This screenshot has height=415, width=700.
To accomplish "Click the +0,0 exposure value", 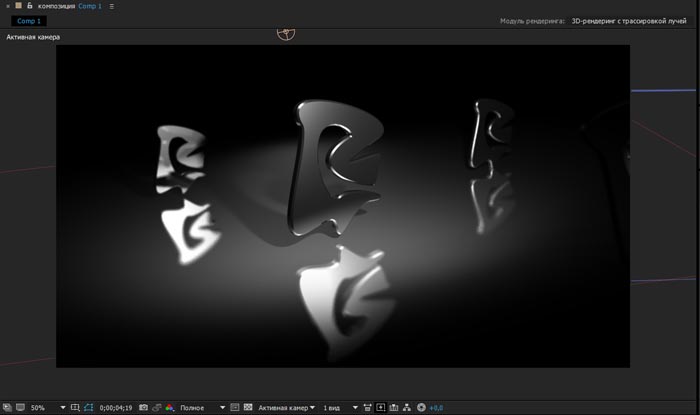I will click(x=436, y=408).
